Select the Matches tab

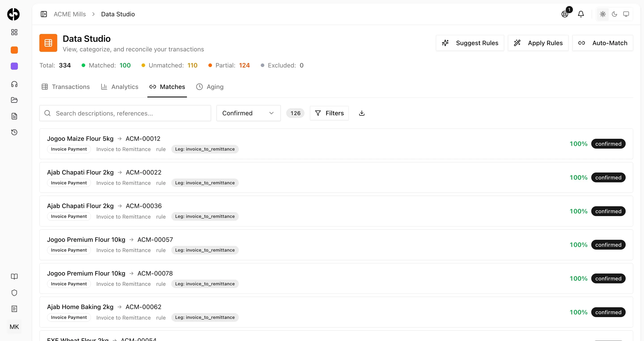(167, 87)
